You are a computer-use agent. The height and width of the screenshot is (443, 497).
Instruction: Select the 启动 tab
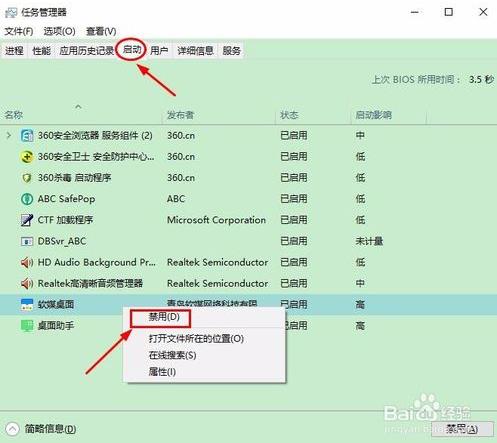(132, 50)
